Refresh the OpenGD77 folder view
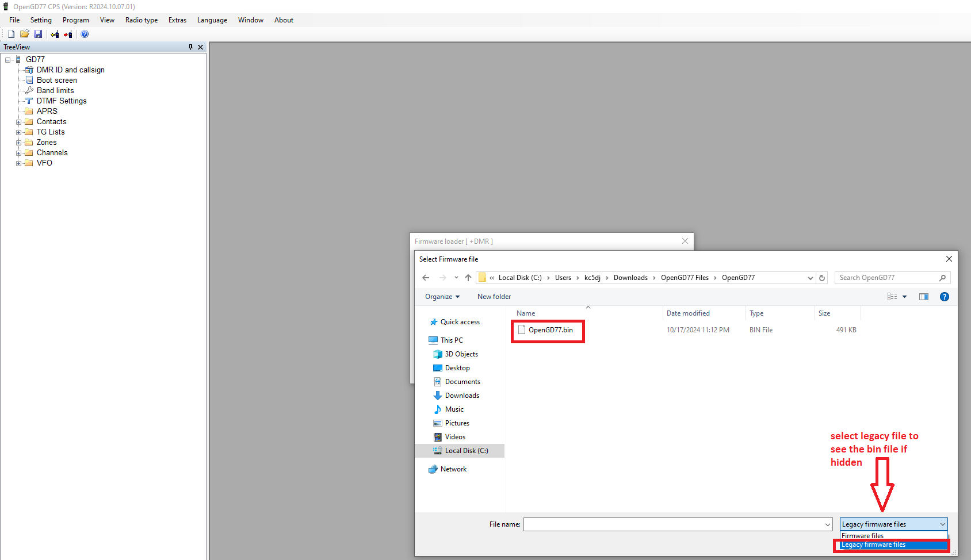This screenshot has width=971, height=560. click(x=822, y=278)
